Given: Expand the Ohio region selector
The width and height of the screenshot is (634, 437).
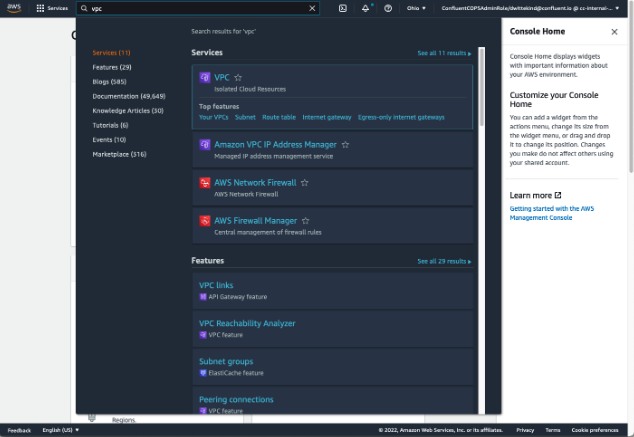Looking at the screenshot, I should coord(416,8).
